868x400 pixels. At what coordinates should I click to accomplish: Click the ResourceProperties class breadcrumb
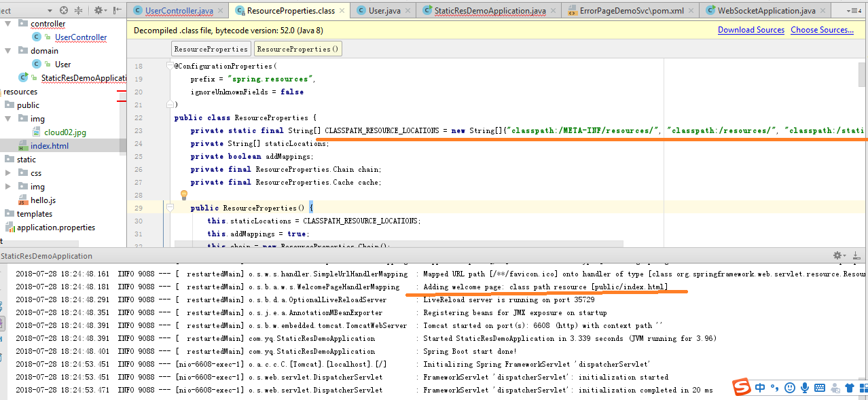tap(211, 49)
